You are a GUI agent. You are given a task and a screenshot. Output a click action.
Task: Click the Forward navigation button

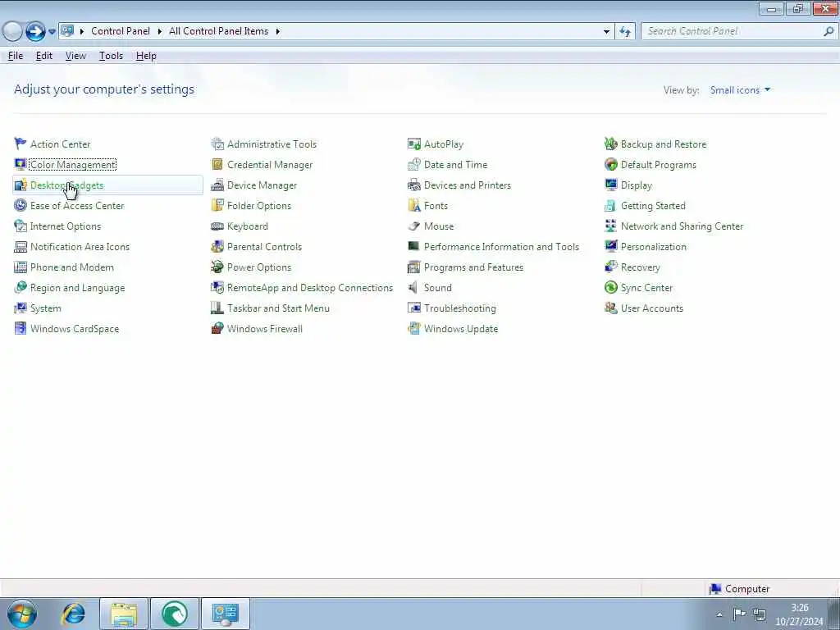[35, 32]
